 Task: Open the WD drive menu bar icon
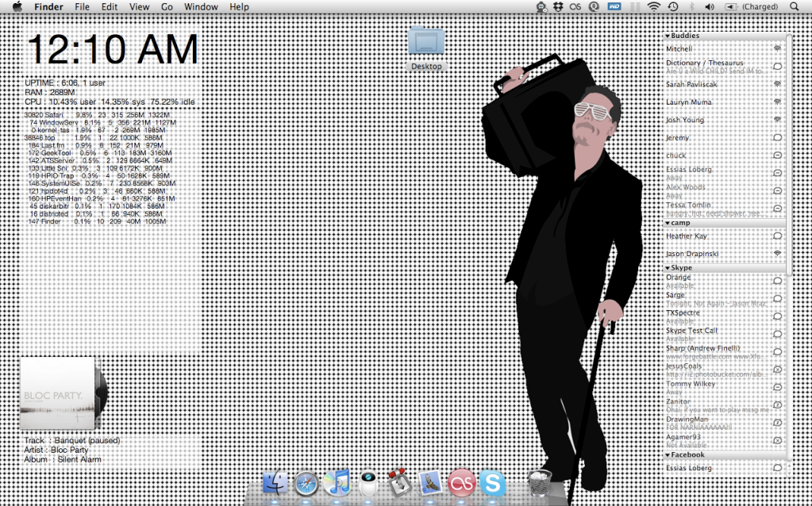(x=614, y=6)
